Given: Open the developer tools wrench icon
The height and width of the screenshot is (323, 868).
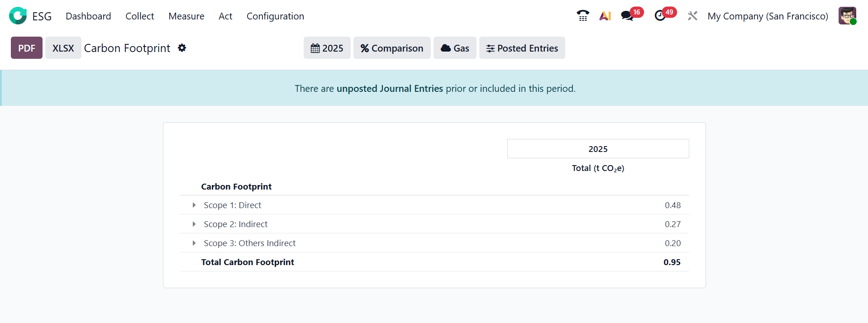Looking at the screenshot, I should point(692,16).
